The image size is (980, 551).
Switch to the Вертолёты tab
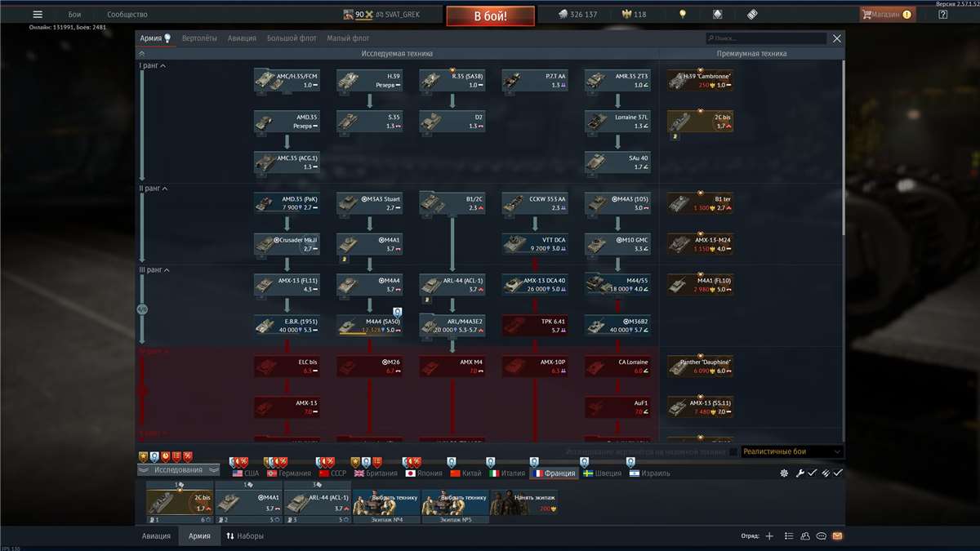click(x=199, y=38)
